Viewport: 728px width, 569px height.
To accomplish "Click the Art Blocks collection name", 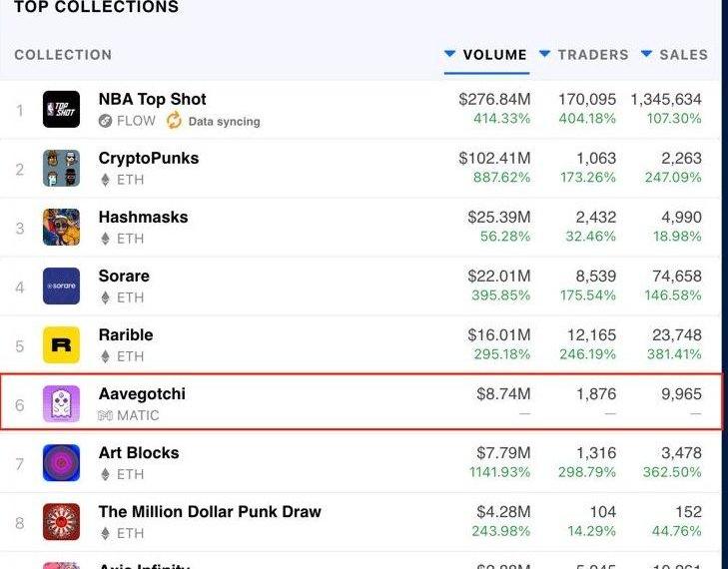I will 138,452.
